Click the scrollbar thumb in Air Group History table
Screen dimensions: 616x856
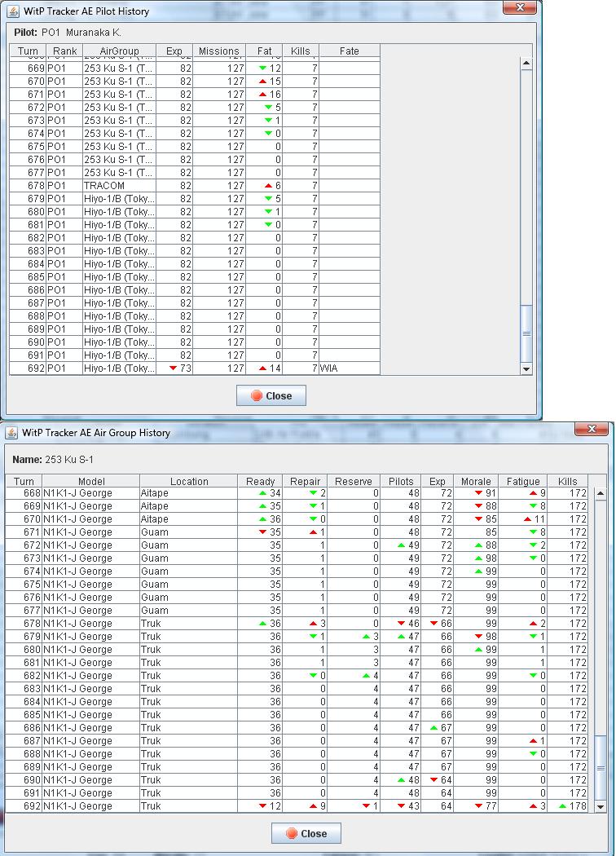601,768
